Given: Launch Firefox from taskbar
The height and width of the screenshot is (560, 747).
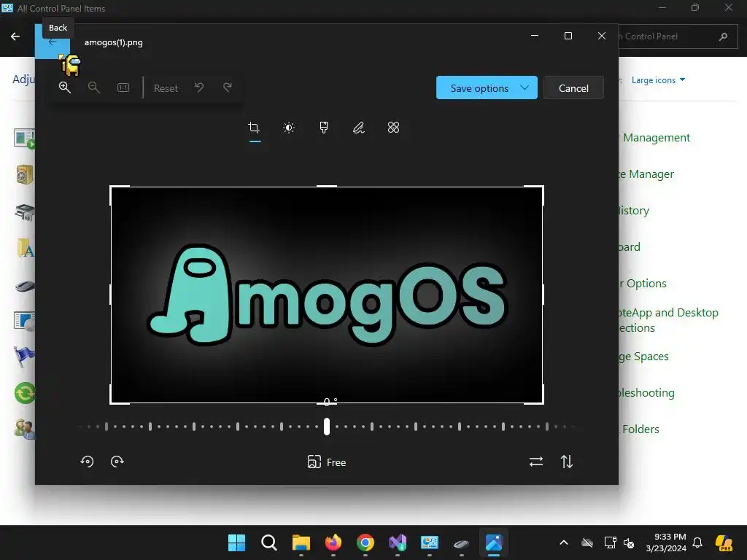Looking at the screenshot, I should [333, 542].
